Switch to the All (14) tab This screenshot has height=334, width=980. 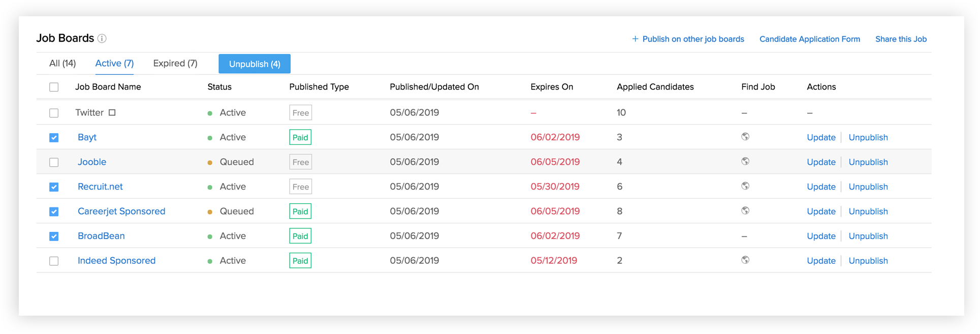[x=62, y=64]
